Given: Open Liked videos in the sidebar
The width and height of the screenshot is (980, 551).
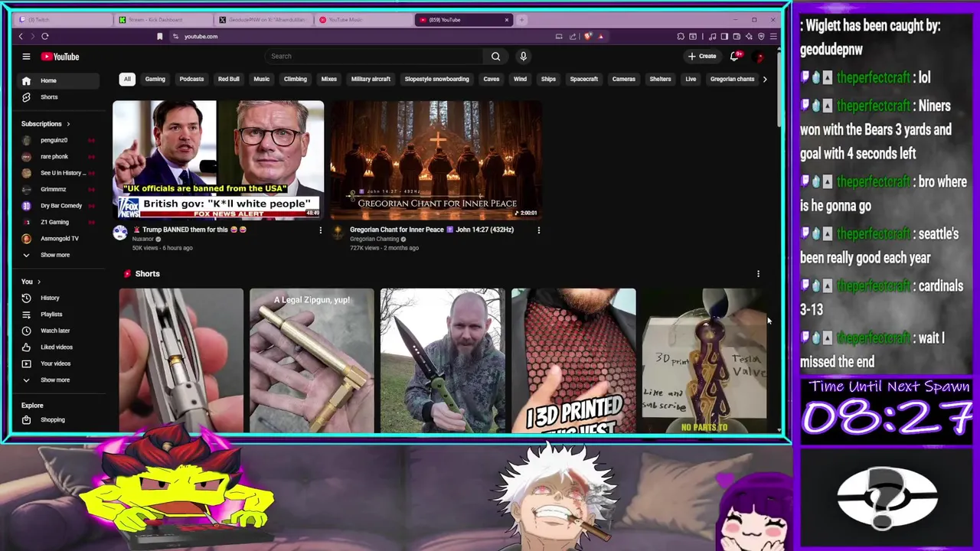Looking at the screenshot, I should point(57,347).
